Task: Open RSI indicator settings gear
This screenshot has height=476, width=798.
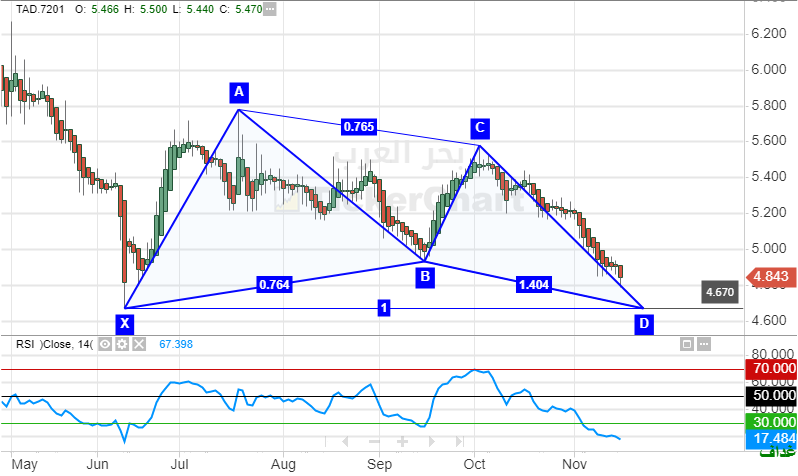Action: (x=122, y=344)
